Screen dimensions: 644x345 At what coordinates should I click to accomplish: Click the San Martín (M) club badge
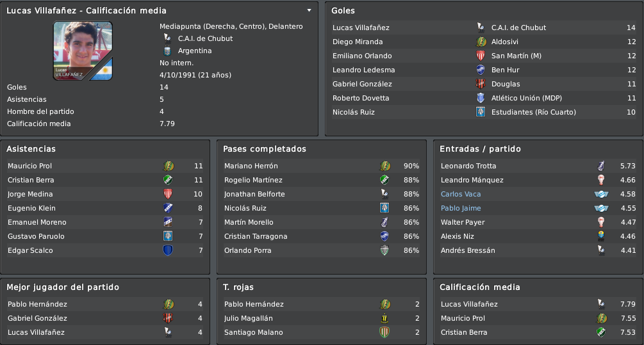point(481,56)
